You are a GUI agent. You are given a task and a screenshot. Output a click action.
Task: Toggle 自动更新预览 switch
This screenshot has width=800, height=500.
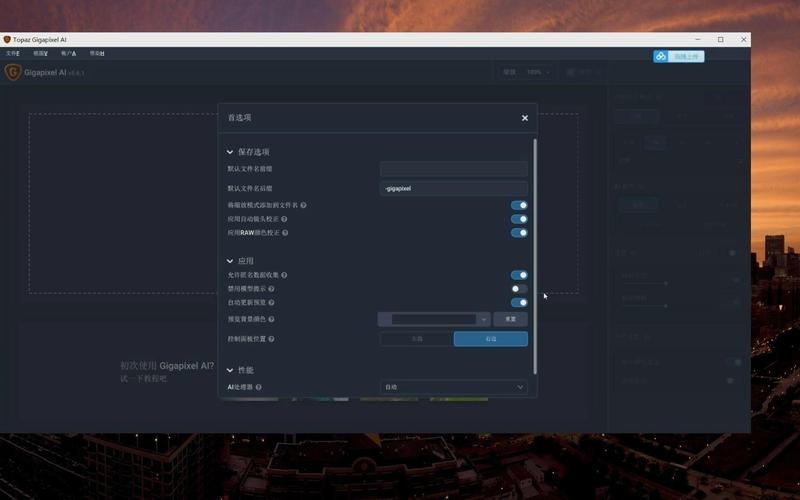[519, 303]
